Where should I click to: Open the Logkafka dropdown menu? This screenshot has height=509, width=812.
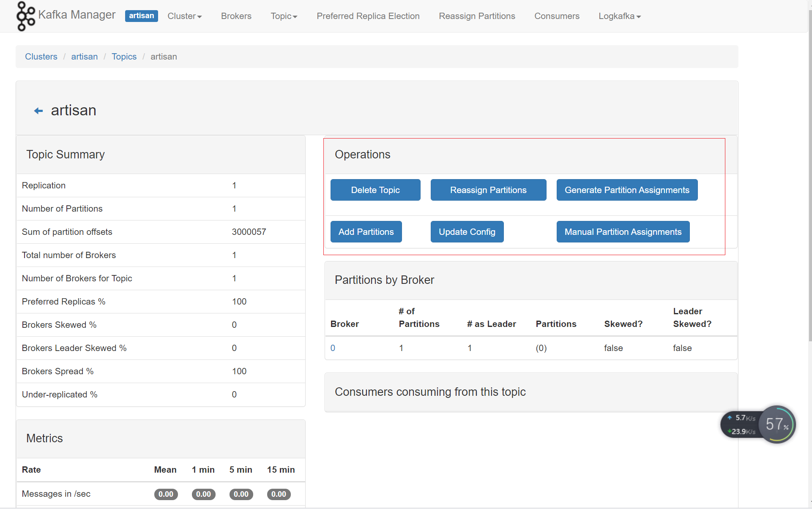coord(619,16)
